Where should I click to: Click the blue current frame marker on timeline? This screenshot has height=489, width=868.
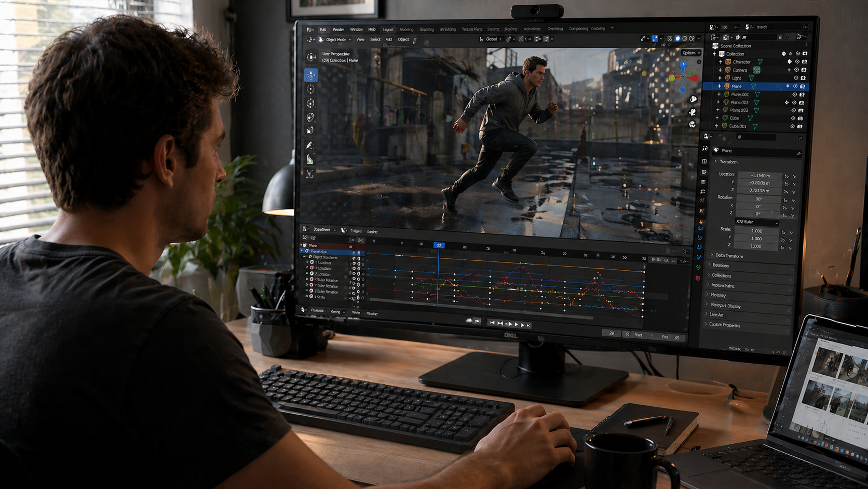point(439,245)
